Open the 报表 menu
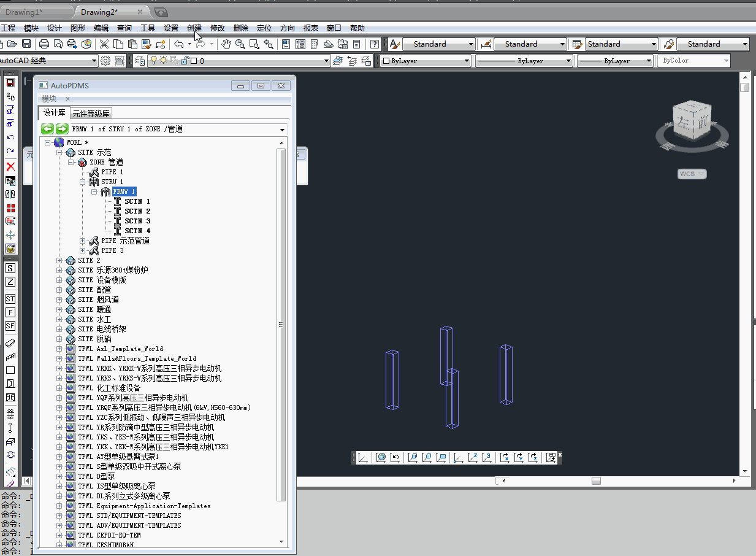 pos(311,28)
